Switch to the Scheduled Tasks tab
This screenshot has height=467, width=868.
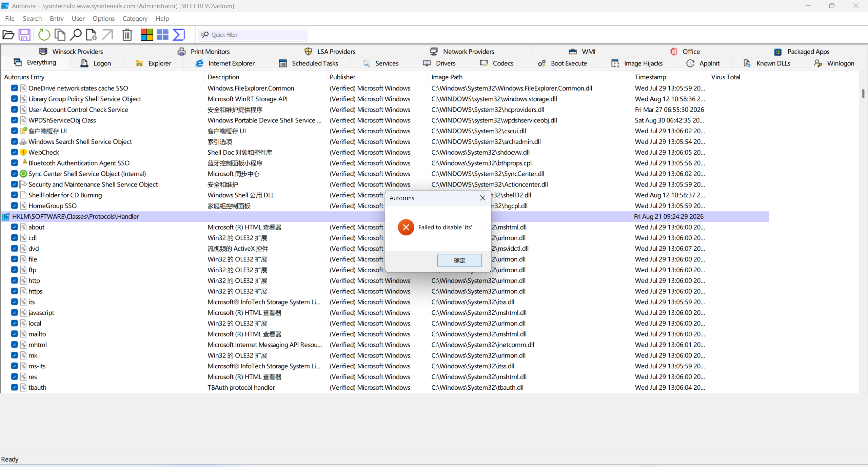[308, 63]
